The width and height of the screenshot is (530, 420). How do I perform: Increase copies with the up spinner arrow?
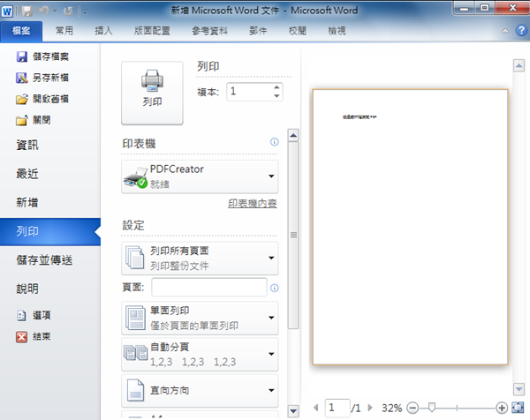[x=276, y=87]
